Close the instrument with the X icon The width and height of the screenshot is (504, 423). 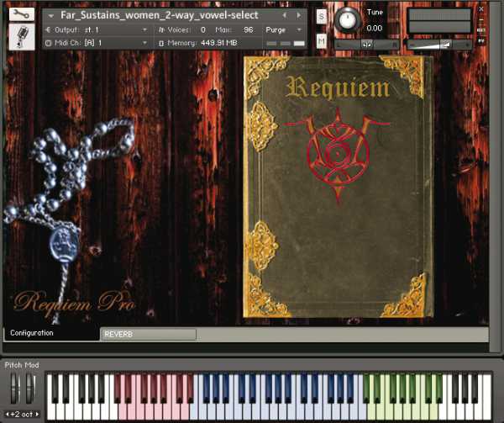(481, 9)
